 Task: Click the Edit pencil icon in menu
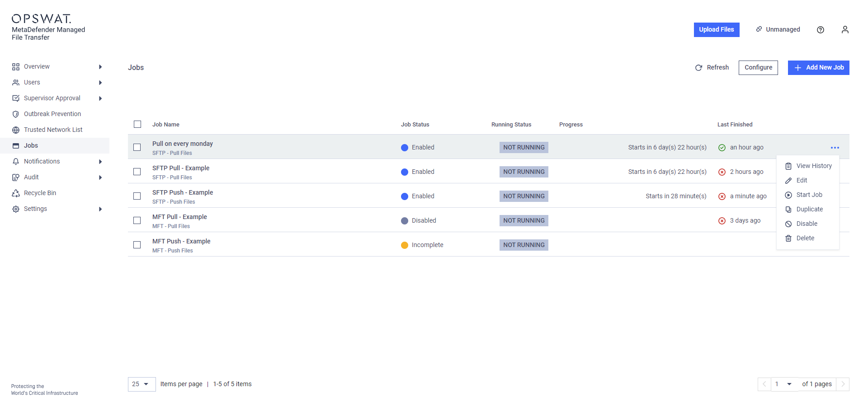click(788, 181)
